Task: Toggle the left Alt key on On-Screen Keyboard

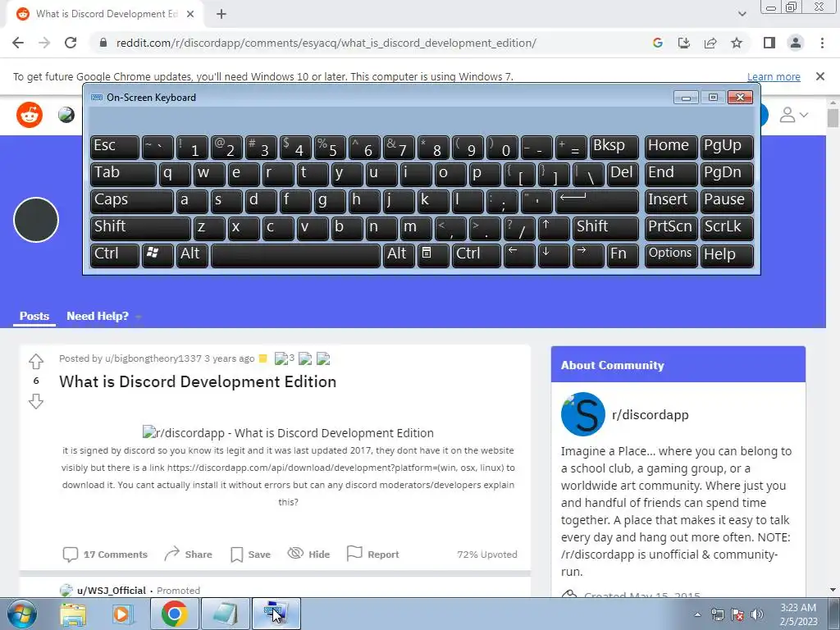Action: click(x=192, y=256)
